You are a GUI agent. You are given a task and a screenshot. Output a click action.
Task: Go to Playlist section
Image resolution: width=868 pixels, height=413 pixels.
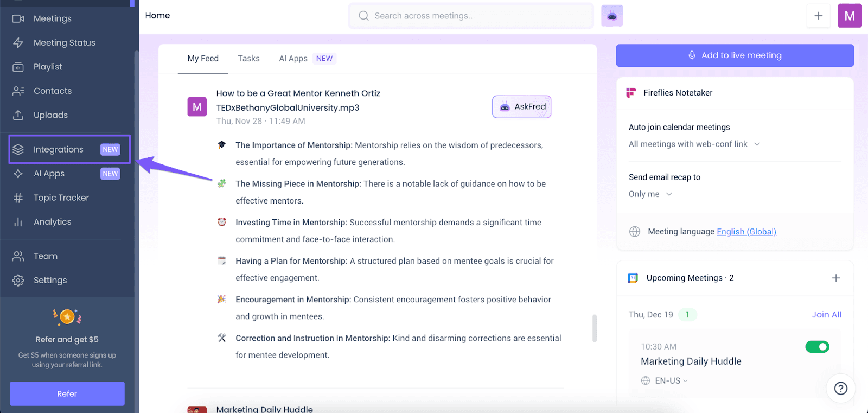coord(48,67)
